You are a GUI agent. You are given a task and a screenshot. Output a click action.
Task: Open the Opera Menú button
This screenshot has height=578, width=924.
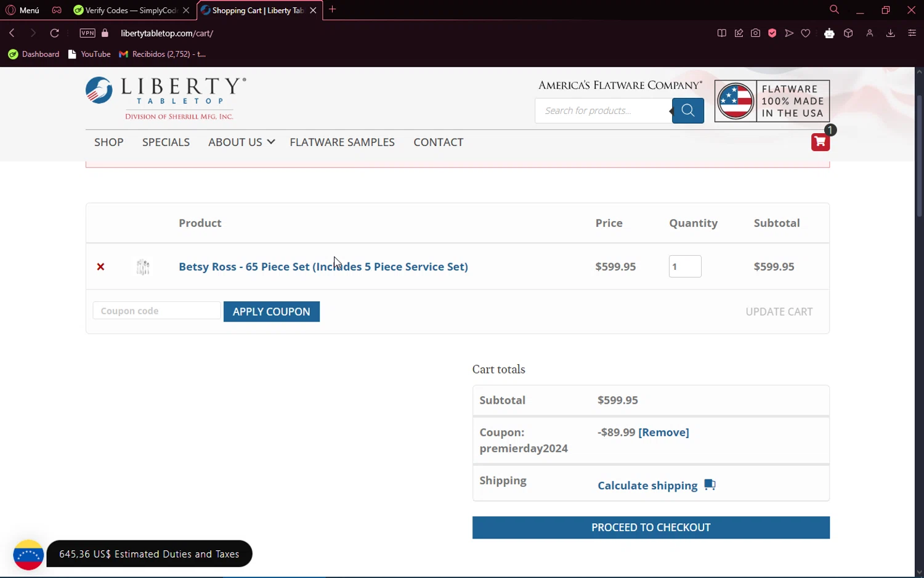(22, 10)
